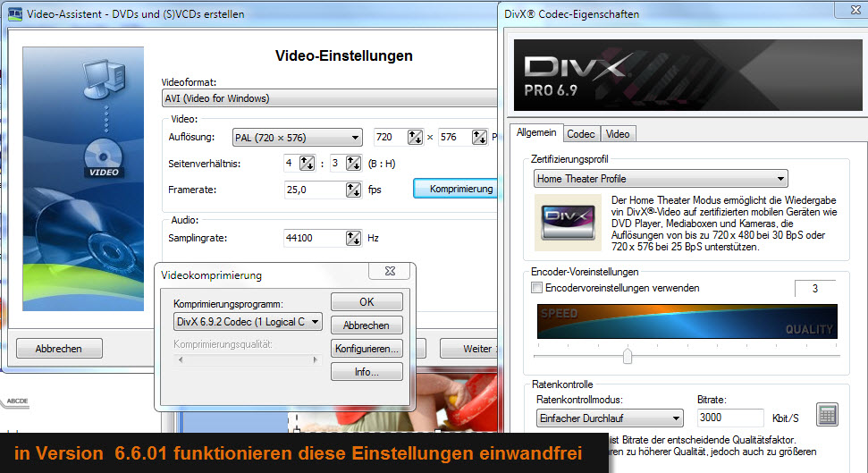Open the bitrate calculator icon
Screen dimensions: 868x473
click(x=827, y=415)
